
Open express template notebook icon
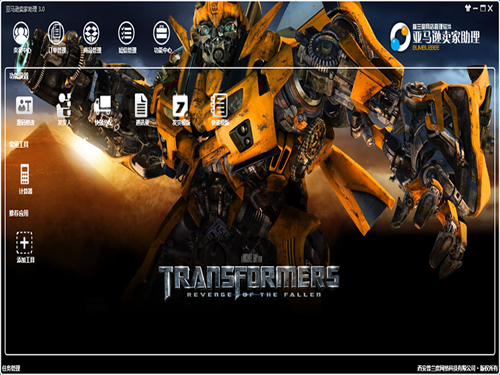click(x=219, y=105)
